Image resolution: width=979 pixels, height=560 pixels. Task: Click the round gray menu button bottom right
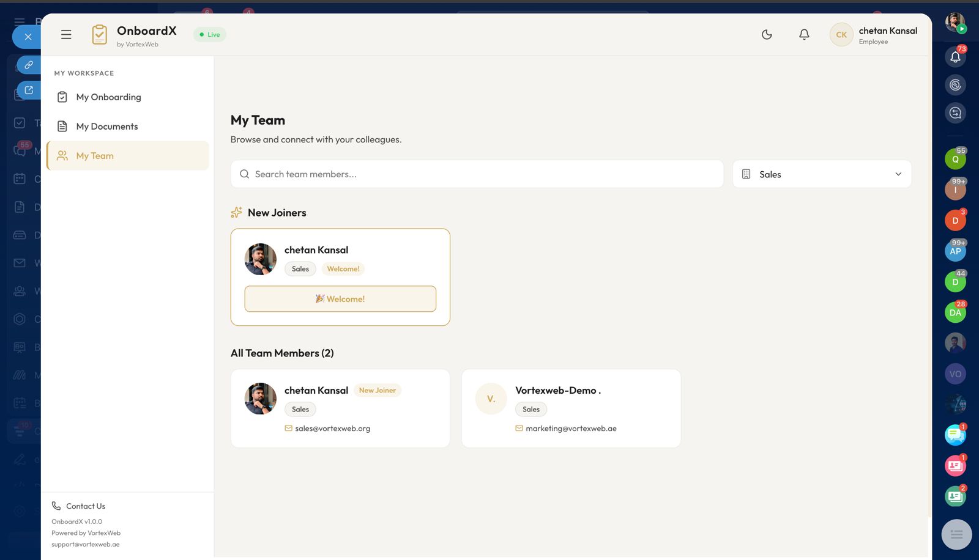pos(956,534)
